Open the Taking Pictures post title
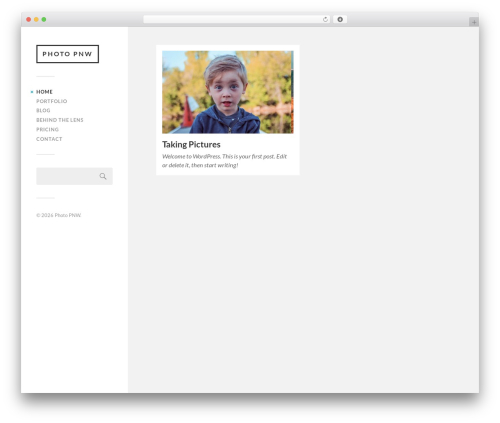 click(191, 144)
